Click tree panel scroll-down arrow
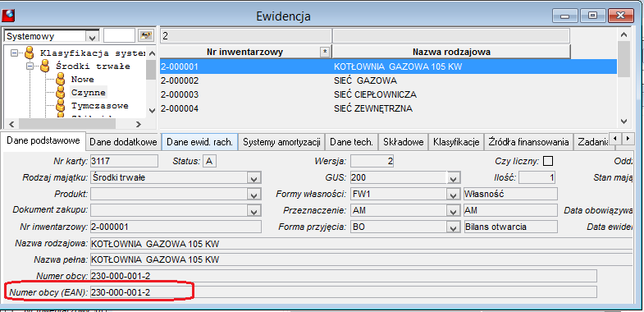The width and height of the screenshot is (644, 312). (151, 110)
